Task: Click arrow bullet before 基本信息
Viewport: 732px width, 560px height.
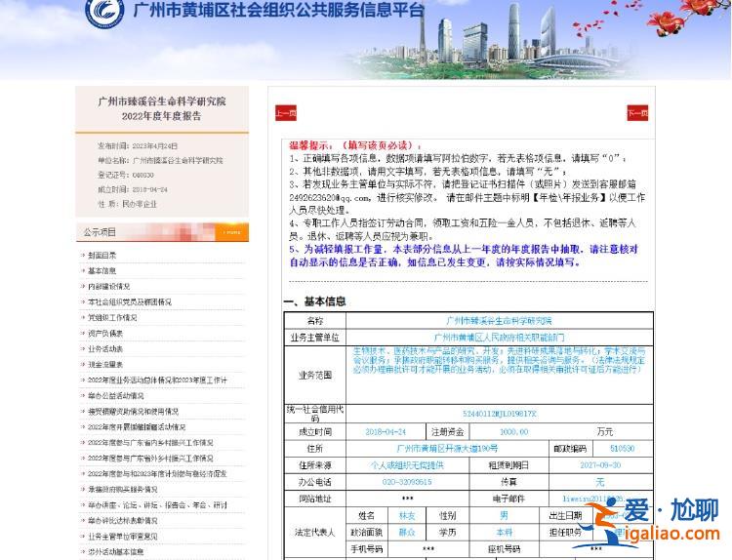Action: tap(83, 270)
